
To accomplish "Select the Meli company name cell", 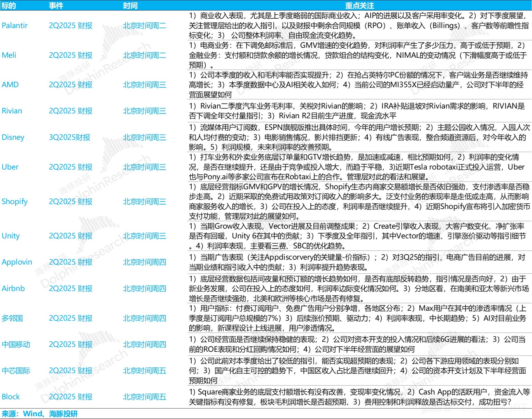I will 9,55.
